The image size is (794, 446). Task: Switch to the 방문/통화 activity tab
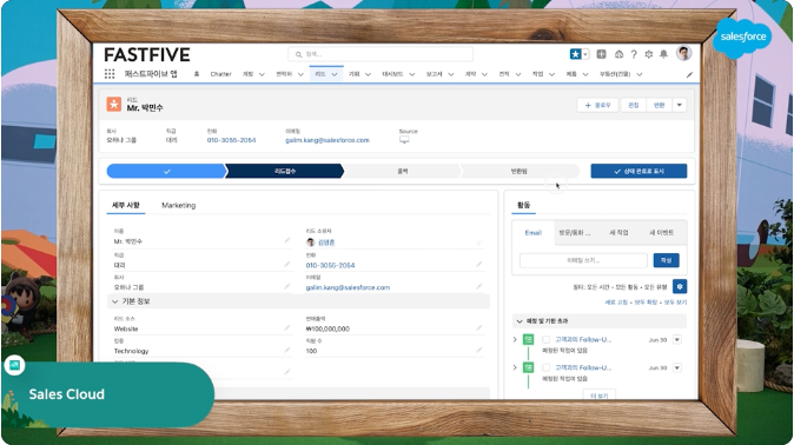[574, 233]
